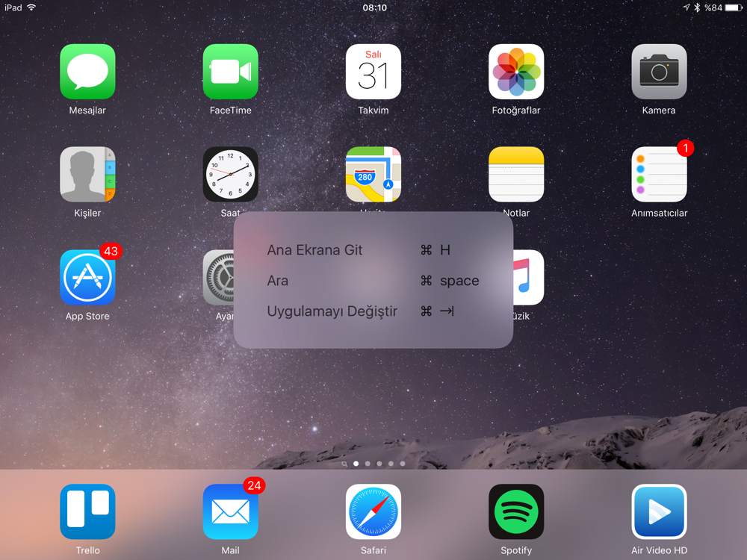747x560 pixels.
Task: Tap the last home page dot
Action: coord(403,464)
